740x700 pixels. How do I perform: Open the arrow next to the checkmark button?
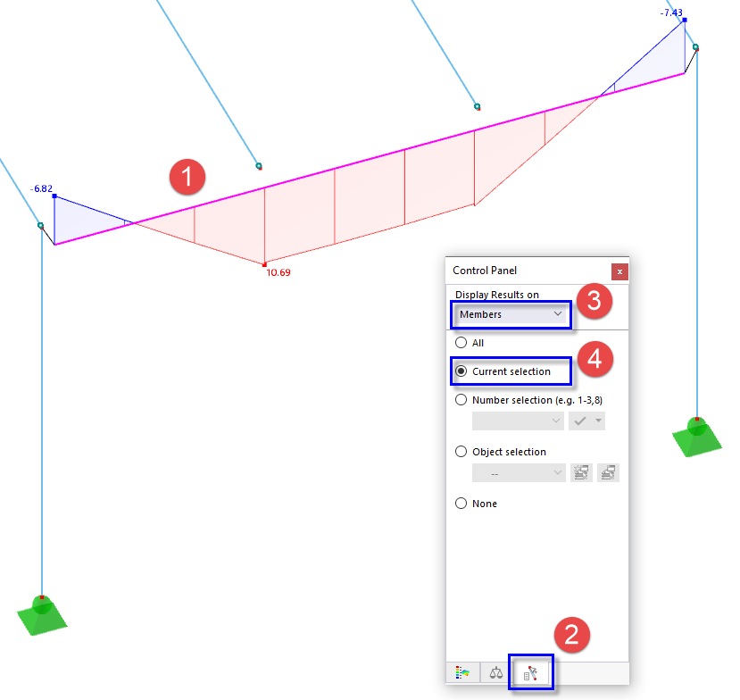pyautogui.click(x=599, y=421)
